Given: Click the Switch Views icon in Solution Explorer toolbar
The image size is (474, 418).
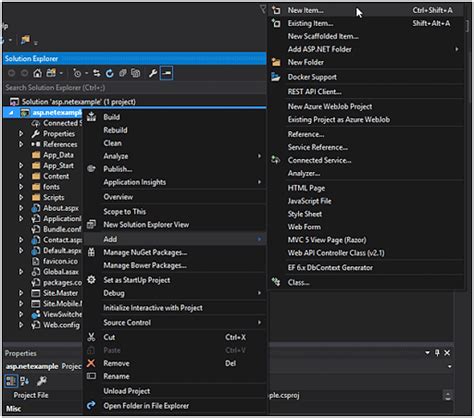Looking at the screenshot, I should [51, 73].
